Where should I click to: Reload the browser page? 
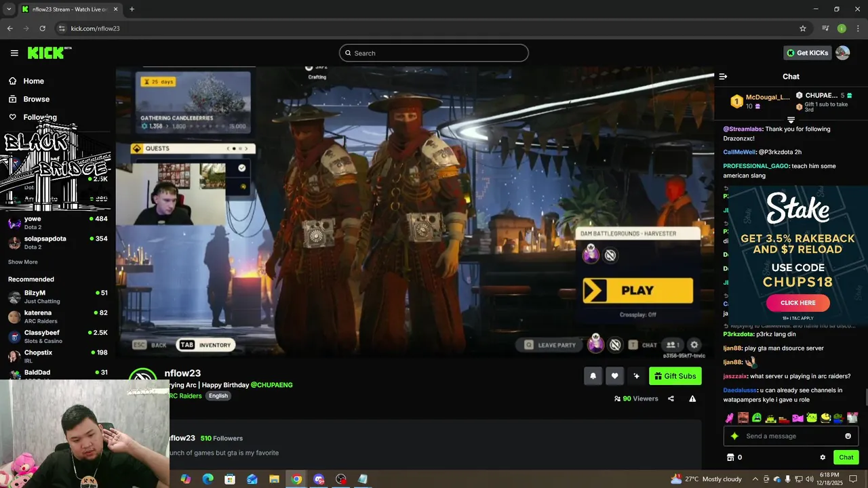pos(42,28)
